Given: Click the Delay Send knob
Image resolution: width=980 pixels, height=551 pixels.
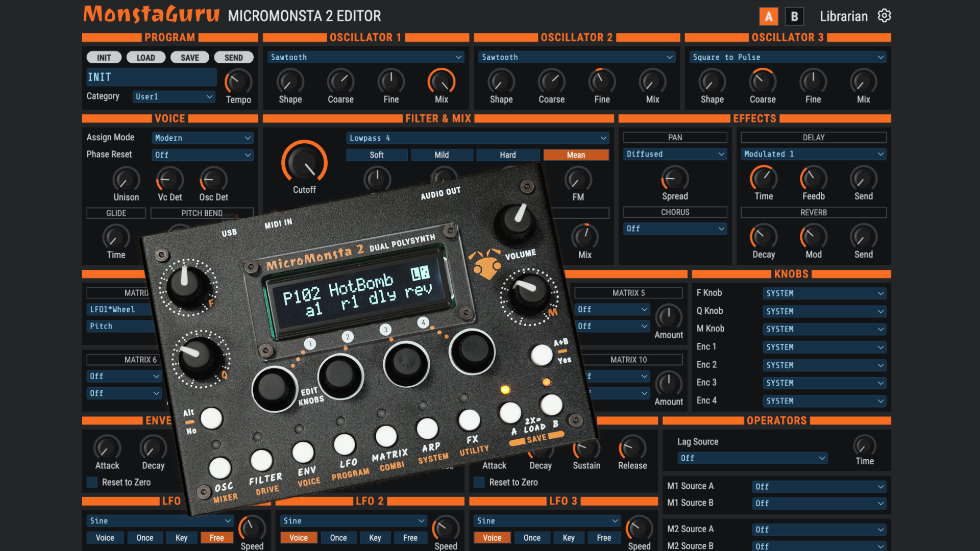Looking at the screenshot, I should (864, 179).
